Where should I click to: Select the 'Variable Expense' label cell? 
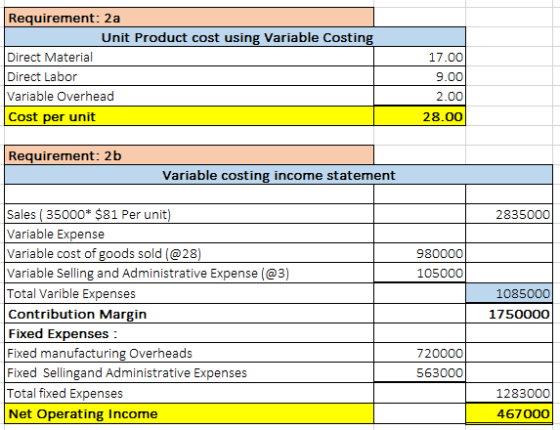tap(189, 234)
